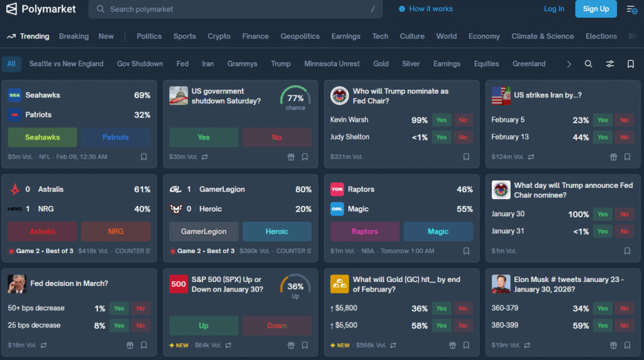Choose Down on S&P 500 market
644x360 pixels.
pos(277,325)
